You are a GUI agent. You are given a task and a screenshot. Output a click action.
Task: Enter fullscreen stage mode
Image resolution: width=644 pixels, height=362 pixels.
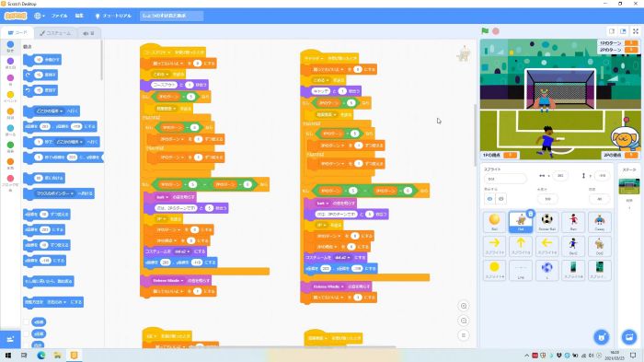point(636,31)
